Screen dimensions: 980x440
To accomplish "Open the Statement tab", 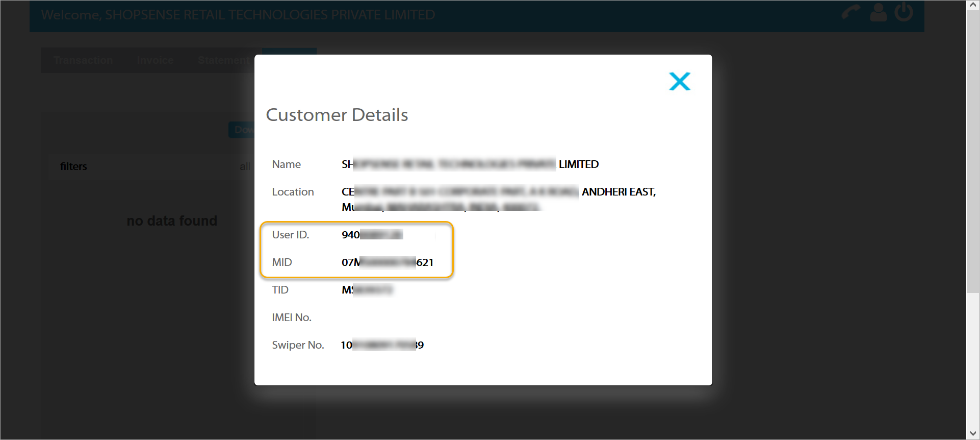I will tap(223, 60).
